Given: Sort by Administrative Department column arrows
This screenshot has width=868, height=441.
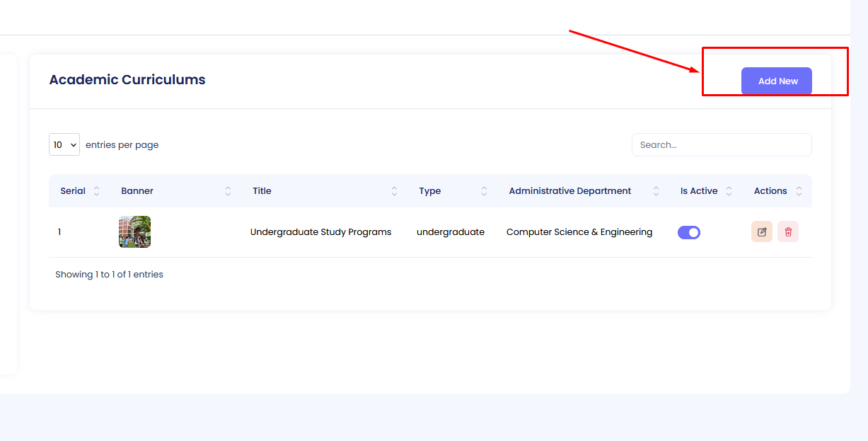Looking at the screenshot, I should coord(656,191).
